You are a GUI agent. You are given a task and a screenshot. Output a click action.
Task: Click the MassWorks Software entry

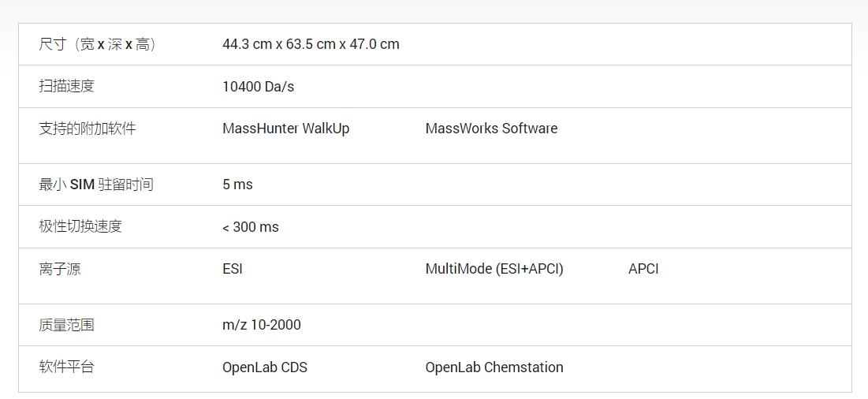pos(491,129)
